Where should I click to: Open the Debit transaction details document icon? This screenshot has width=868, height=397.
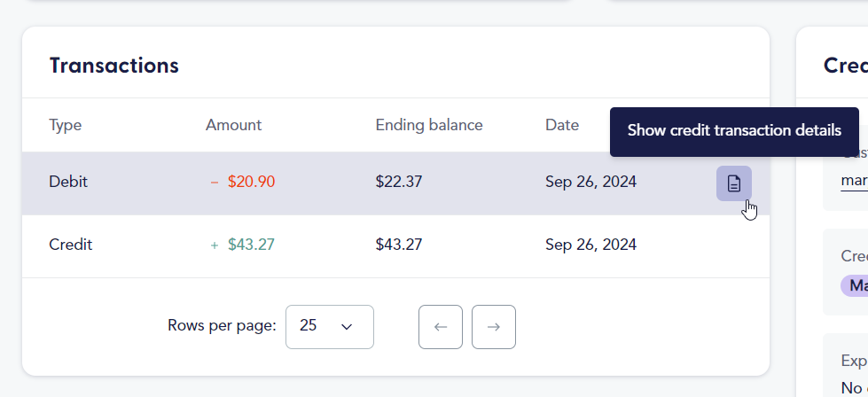(733, 183)
